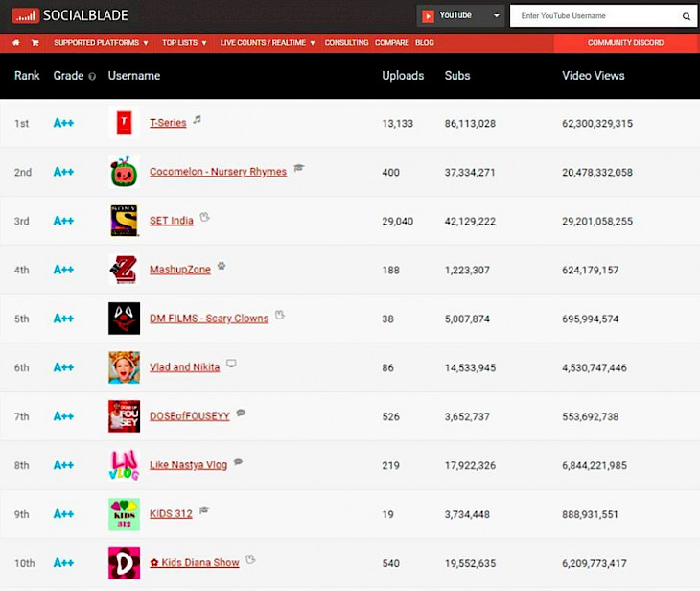This screenshot has width=700, height=591.
Task: Open the home icon in navigation bar
Action: coord(16,43)
